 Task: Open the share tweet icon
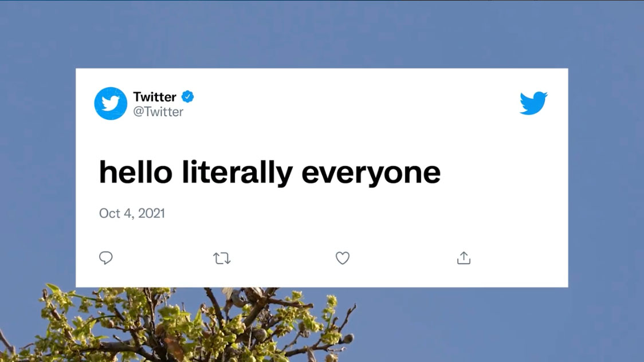464,258
